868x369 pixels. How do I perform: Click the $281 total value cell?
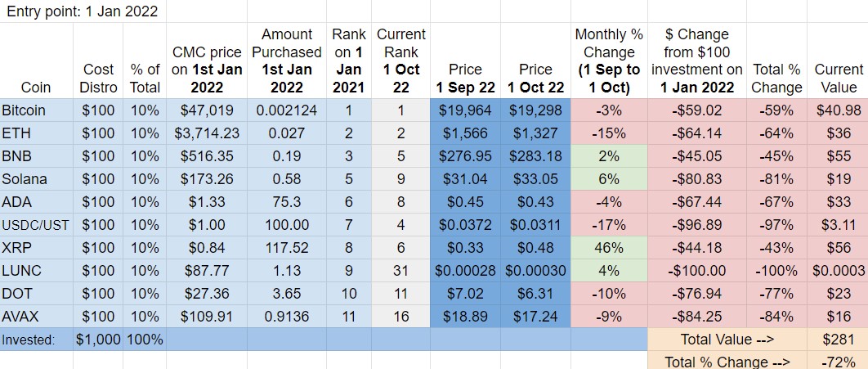click(838, 339)
